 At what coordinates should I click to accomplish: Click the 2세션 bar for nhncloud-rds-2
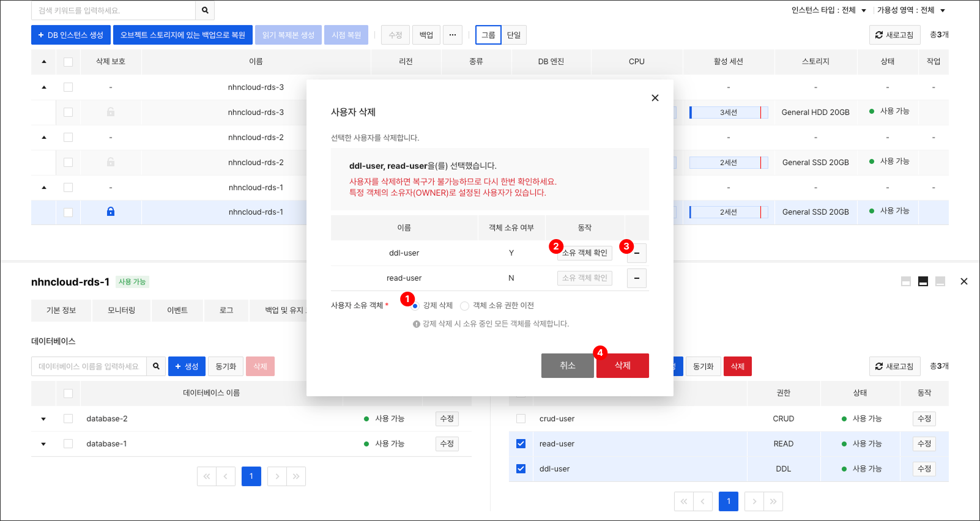coord(729,163)
